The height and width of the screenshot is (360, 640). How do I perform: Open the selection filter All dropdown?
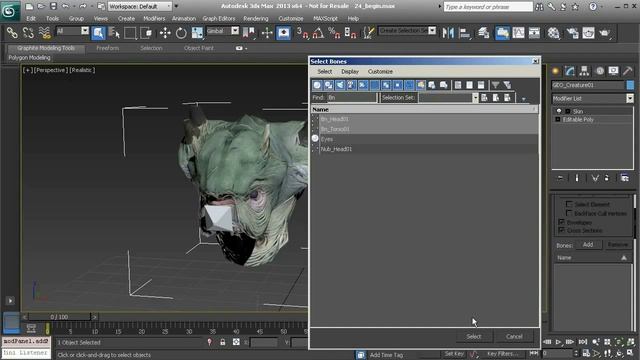pyautogui.click(x=85, y=31)
